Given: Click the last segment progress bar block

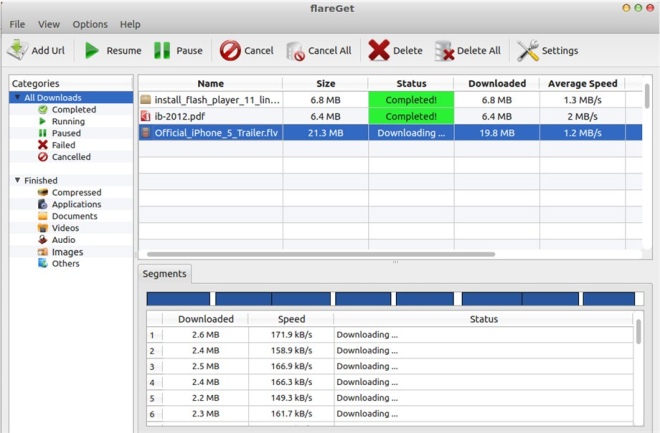Looking at the screenshot, I should tap(609, 299).
